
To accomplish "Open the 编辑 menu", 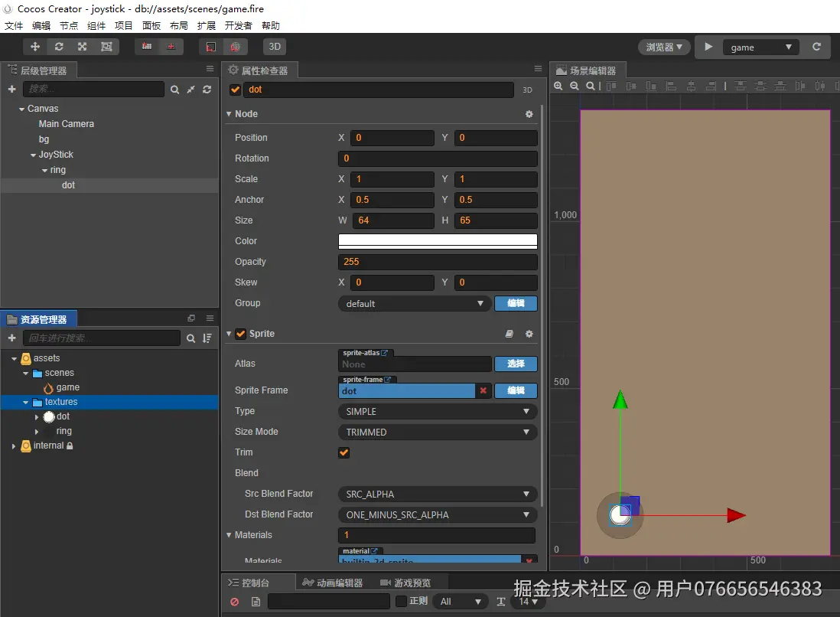I will (41, 26).
